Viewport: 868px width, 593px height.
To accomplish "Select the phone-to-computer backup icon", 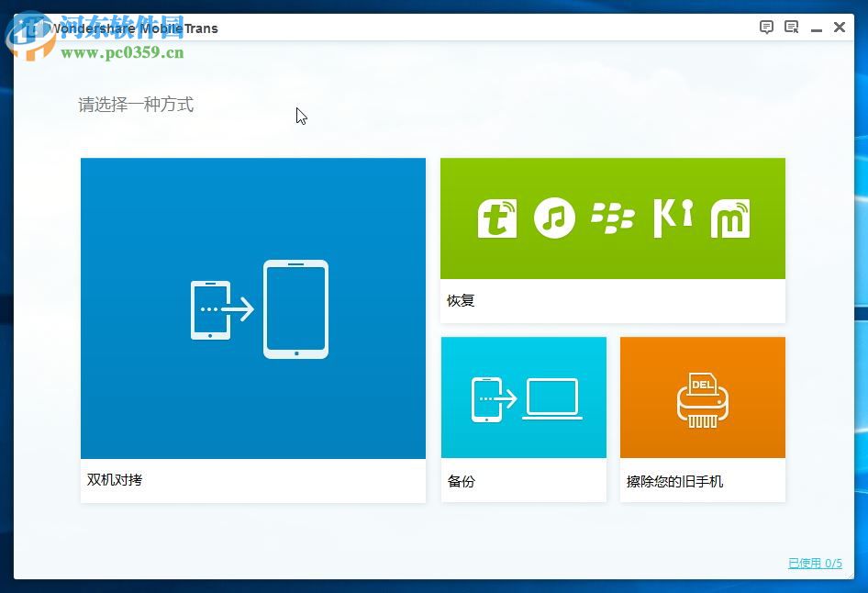I will click(523, 397).
